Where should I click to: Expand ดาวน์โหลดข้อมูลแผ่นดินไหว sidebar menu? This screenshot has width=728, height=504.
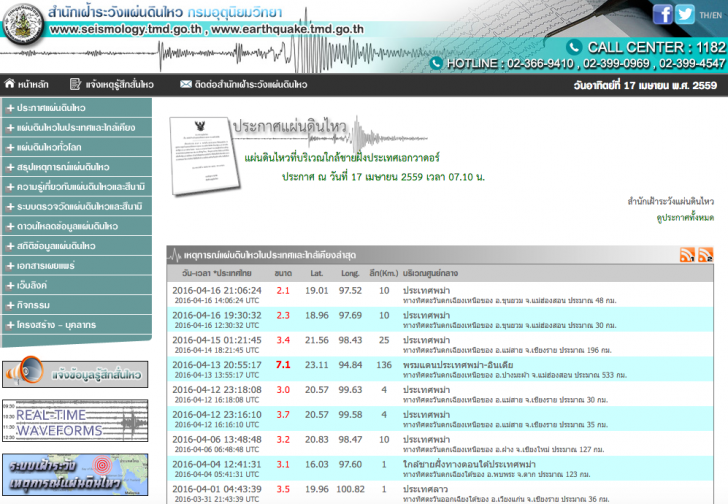pos(77,226)
